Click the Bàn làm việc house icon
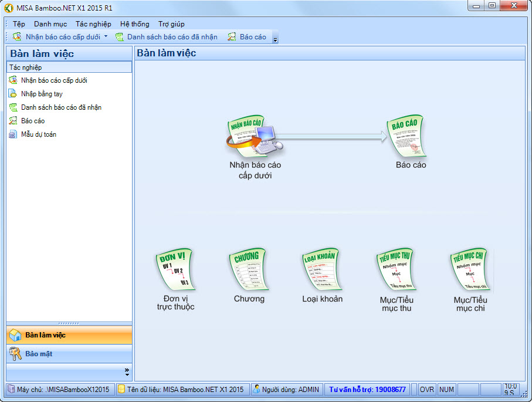This screenshot has height=402, width=532. [15, 335]
